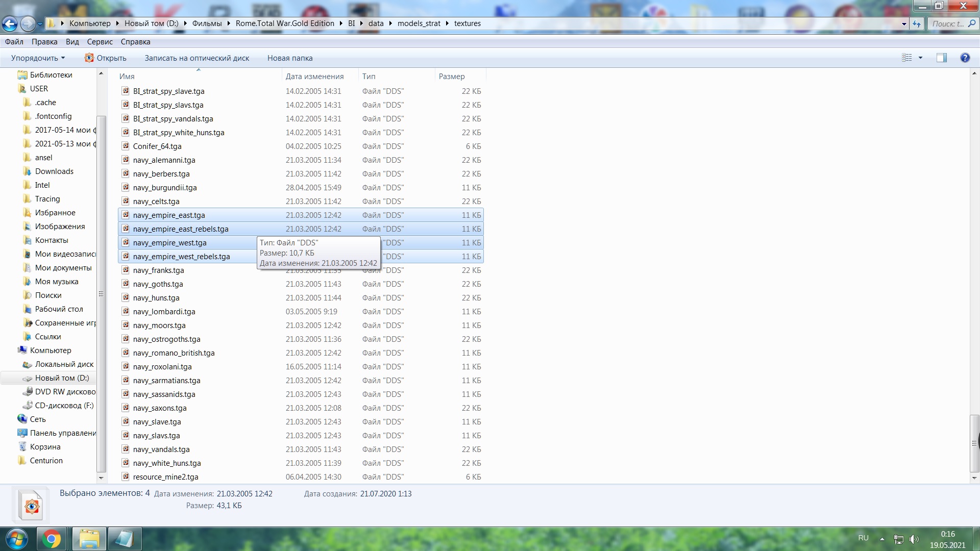Click the help question mark icon

click(x=965, y=58)
